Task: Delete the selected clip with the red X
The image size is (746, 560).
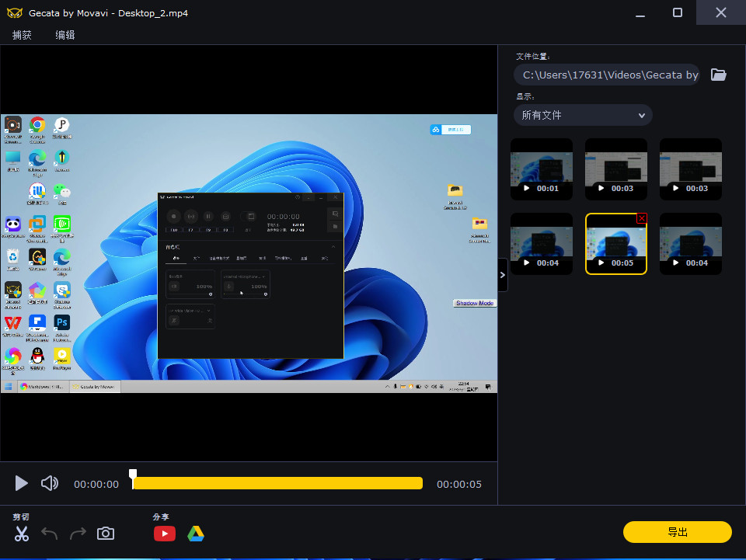Action: click(x=641, y=219)
